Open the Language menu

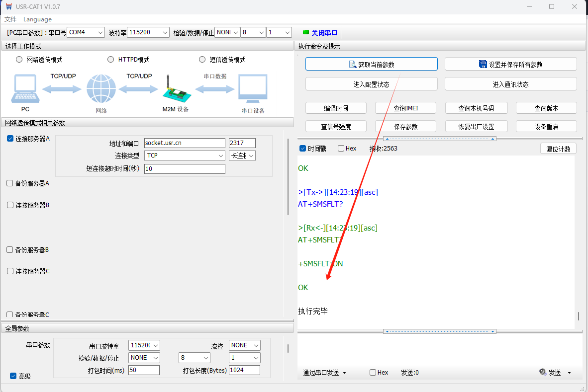pos(37,19)
